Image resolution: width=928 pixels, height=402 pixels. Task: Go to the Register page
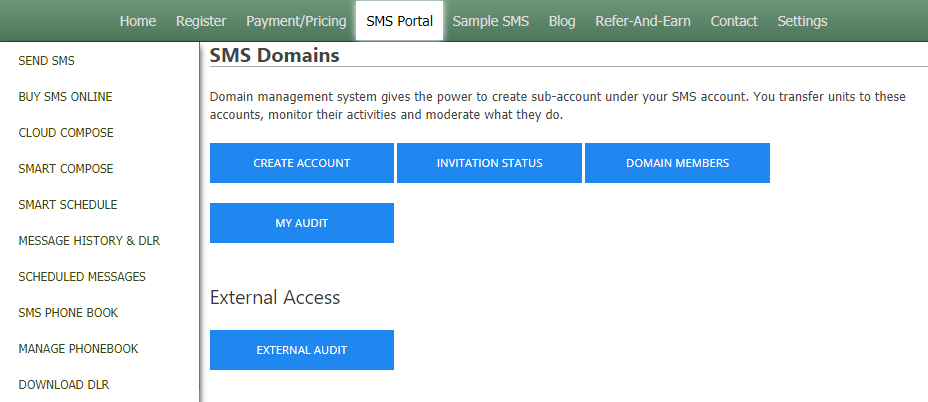click(x=201, y=21)
